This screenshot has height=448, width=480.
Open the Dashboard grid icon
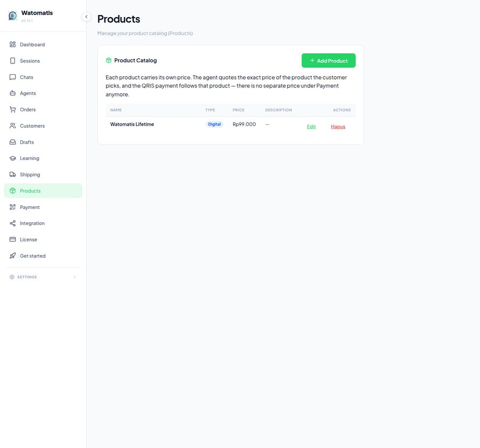click(13, 44)
